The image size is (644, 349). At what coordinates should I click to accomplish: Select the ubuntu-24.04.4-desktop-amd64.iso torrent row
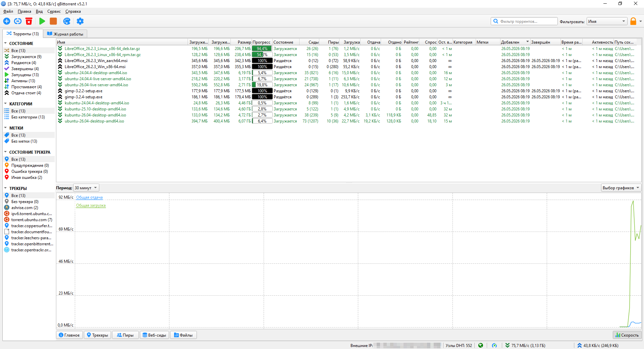pyautogui.click(x=349, y=73)
